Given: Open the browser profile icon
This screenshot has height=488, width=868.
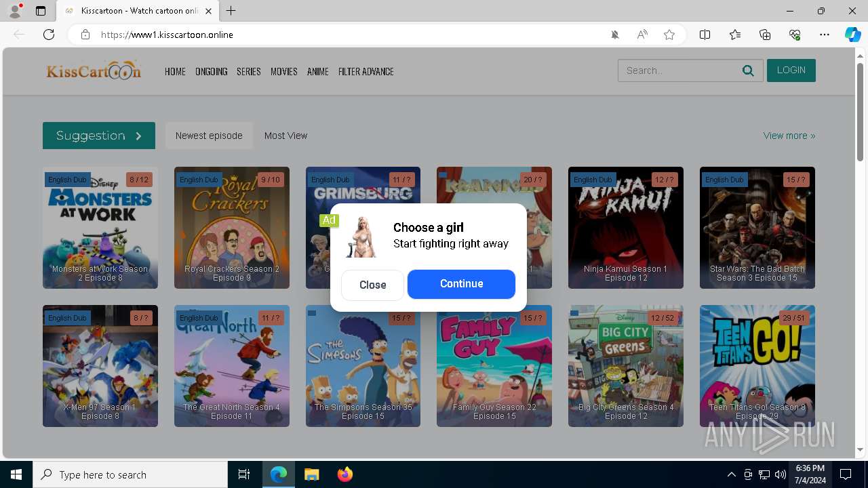Looking at the screenshot, I should tap(15, 11).
